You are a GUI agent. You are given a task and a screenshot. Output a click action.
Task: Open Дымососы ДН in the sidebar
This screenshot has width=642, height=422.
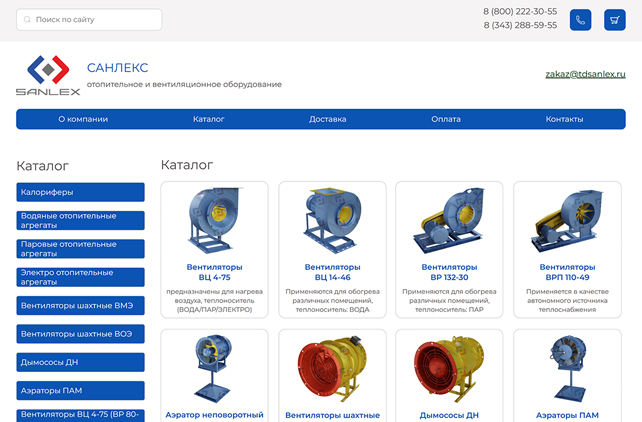pyautogui.click(x=80, y=362)
